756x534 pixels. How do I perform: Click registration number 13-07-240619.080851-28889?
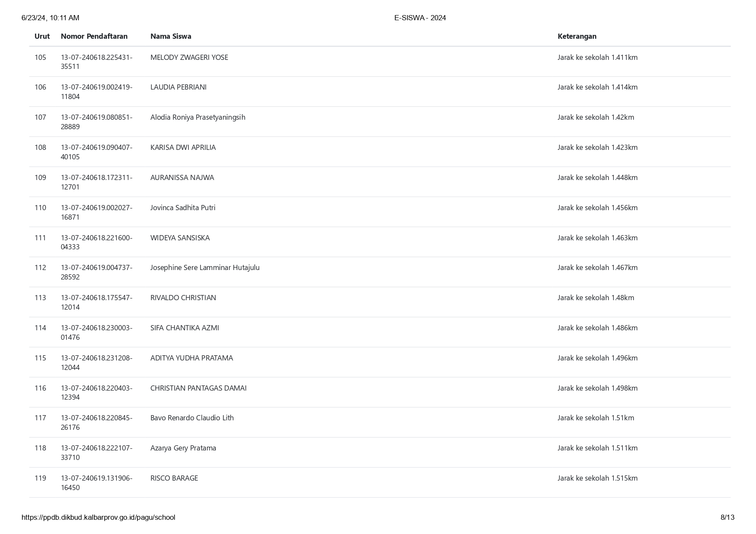coord(97,122)
